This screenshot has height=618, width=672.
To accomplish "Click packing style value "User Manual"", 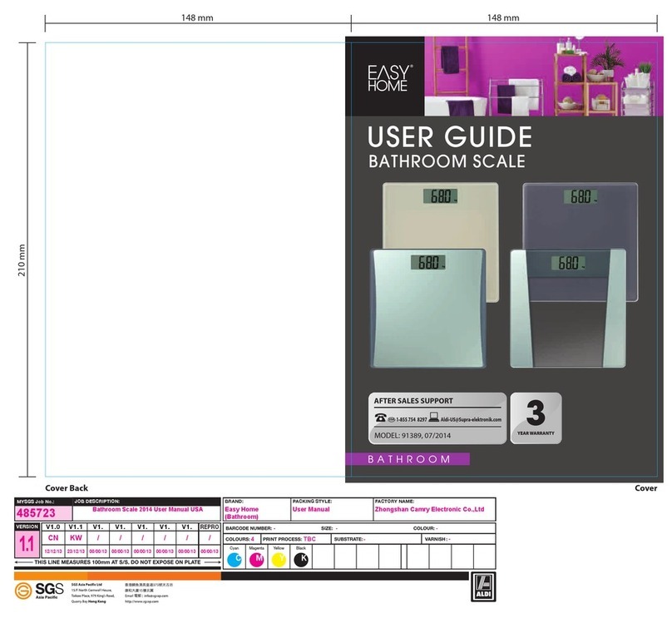I will (311, 510).
